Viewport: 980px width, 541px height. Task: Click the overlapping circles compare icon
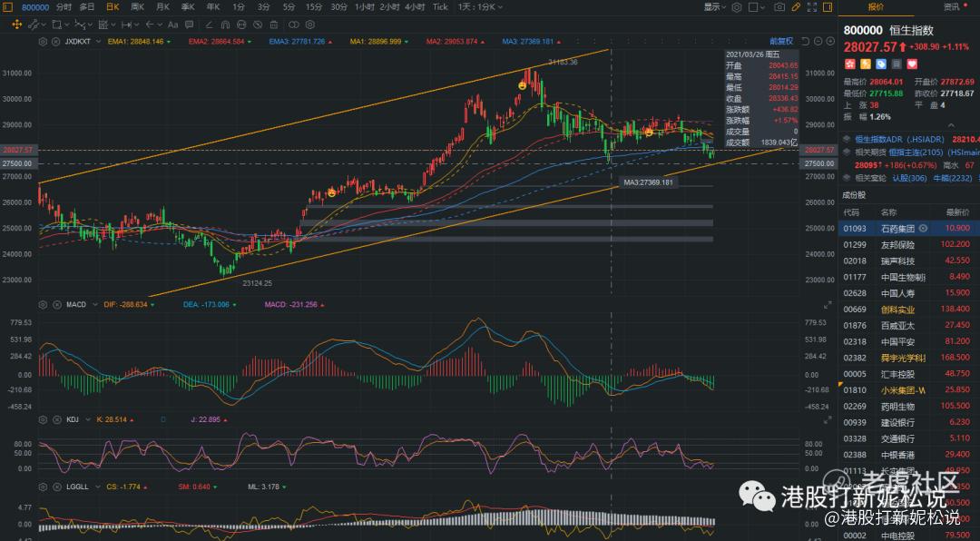(x=293, y=25)
